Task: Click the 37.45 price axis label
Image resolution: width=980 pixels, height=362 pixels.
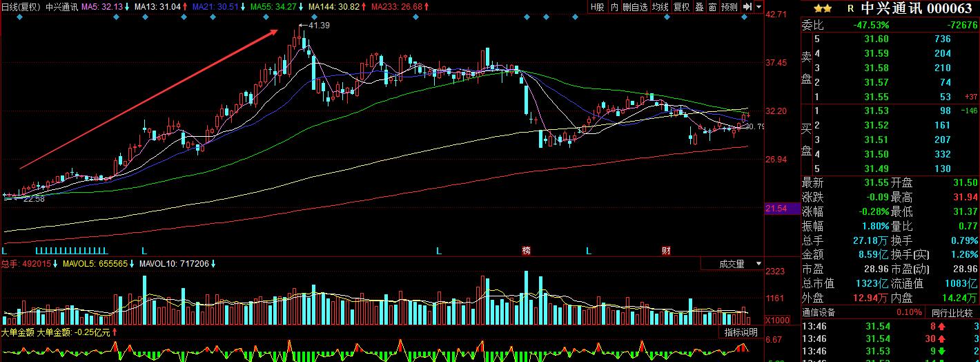Action: pos(778,63)
